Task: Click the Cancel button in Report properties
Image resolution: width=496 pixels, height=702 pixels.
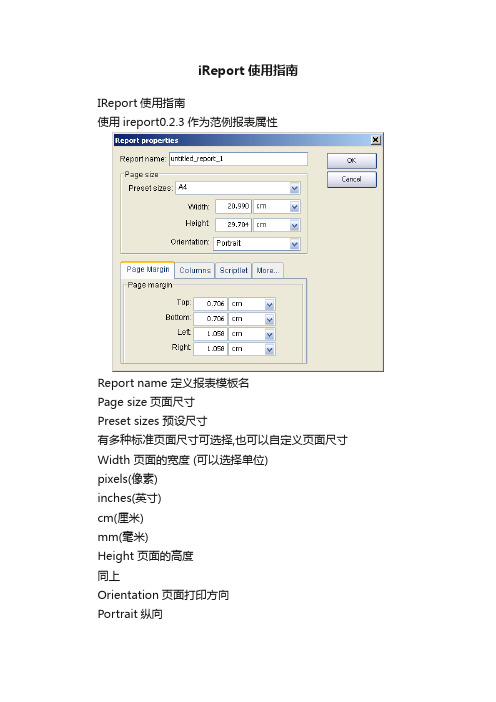Action: 351,180
